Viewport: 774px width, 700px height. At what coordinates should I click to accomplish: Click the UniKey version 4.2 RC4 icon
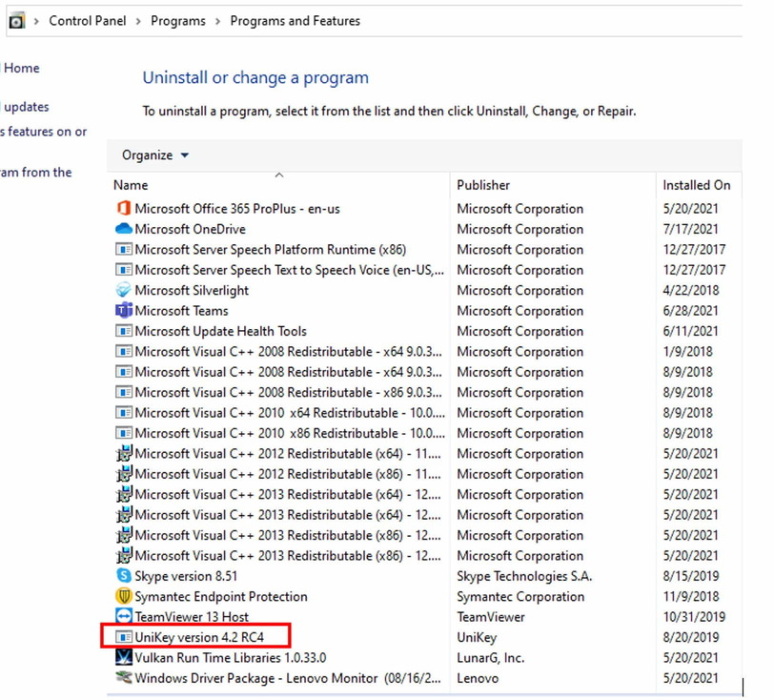click(123, 637)
